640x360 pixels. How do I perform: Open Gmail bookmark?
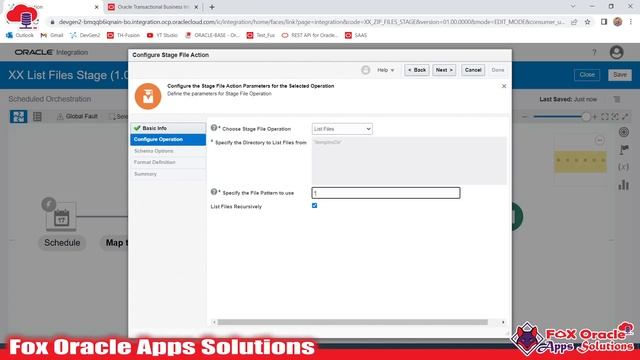point(52,36)
